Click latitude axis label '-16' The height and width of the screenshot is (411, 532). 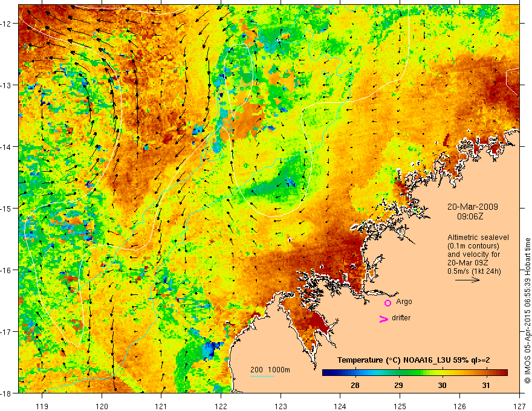point(7,270)
